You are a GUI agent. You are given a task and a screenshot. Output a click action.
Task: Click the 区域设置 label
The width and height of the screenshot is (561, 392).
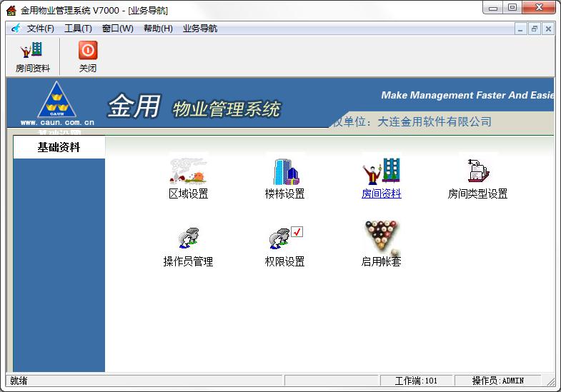[188, 194]
